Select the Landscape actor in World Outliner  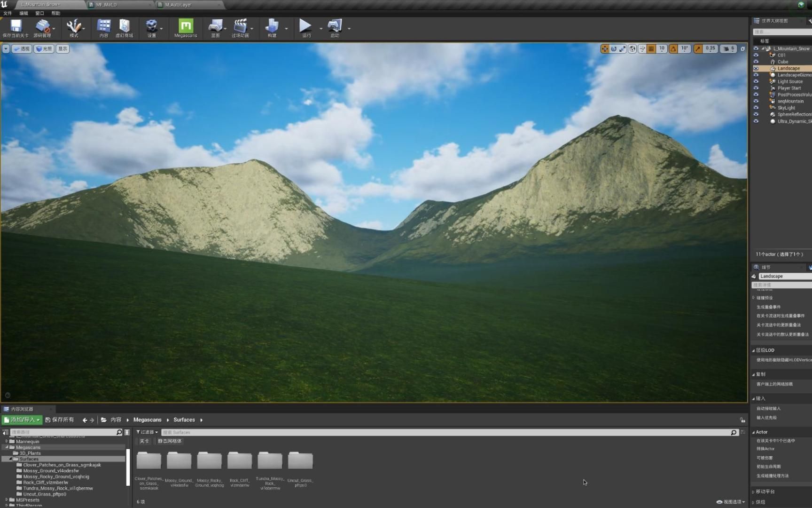pos(789,68)
